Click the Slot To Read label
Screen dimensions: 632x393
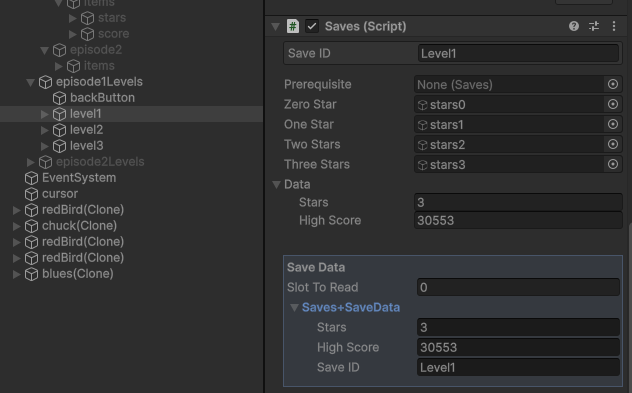[322, 287]
